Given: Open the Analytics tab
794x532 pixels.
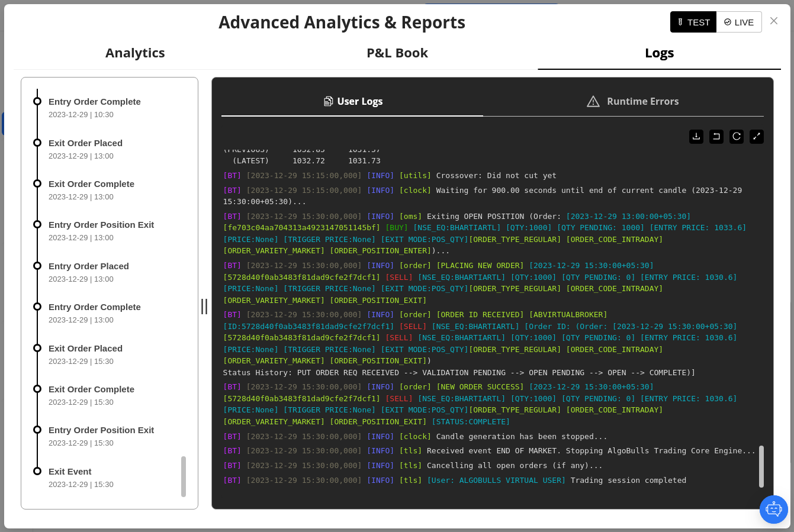Looking at the screenshot, I should (x=135, y=53).
